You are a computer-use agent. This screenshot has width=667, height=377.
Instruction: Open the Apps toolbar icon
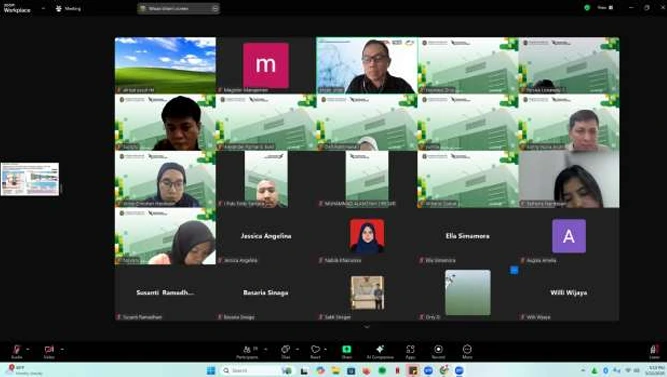410,351
